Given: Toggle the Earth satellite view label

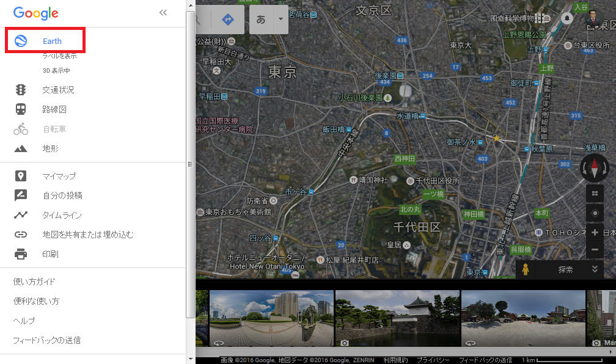Looking at the screenshot, I should click(x=53, y=42).
